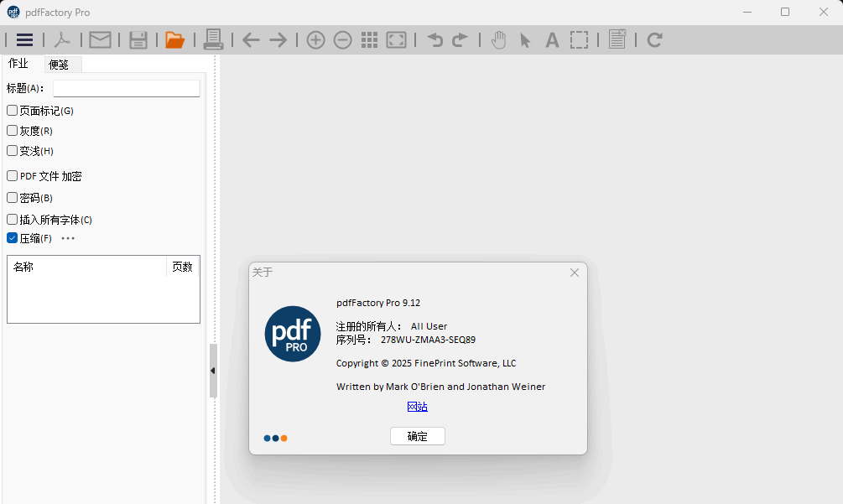Switch to the 便笺 tab
Screen dimensions: 843x504
[x=59, y=65]
